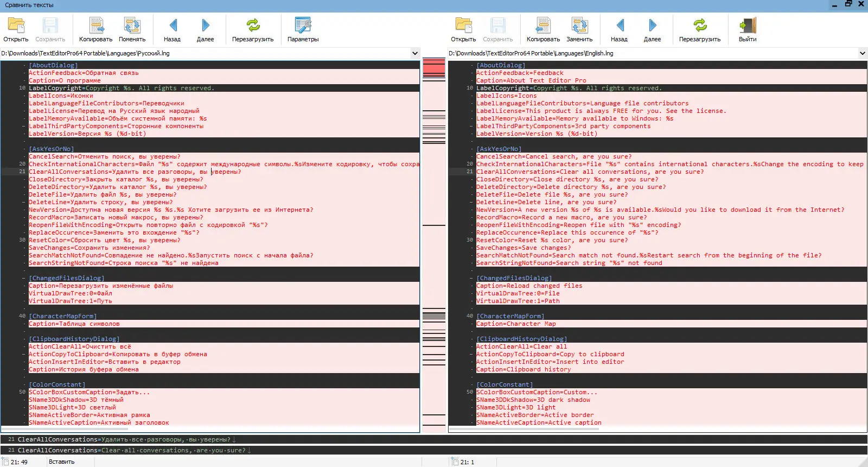Open a file in the right pane
Screen dimensions: 868x467
[463, 29]
